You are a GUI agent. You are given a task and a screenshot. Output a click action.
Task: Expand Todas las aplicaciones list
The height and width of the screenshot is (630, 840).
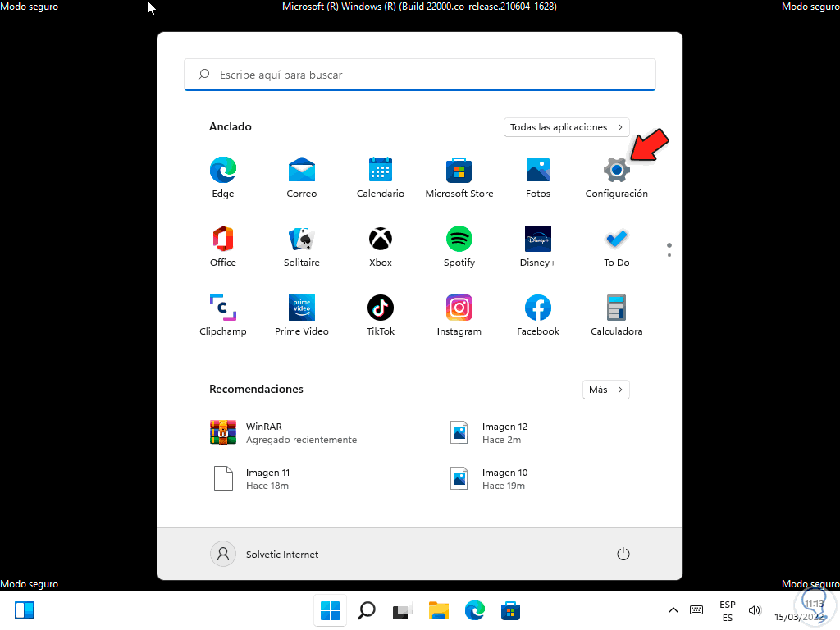click(x=566, y=127)
